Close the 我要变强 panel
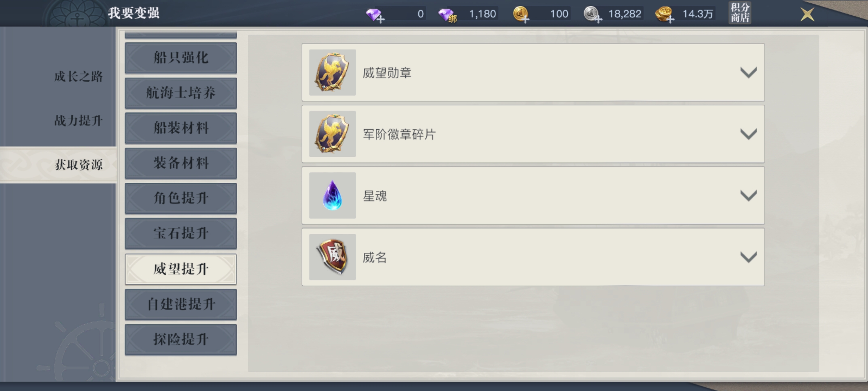 (x=807, y=14)
